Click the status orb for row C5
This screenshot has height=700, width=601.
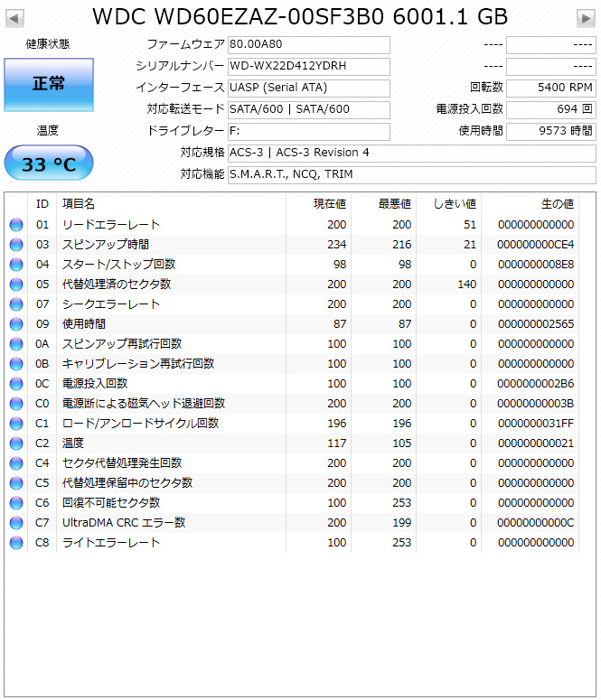click(16, 483)
